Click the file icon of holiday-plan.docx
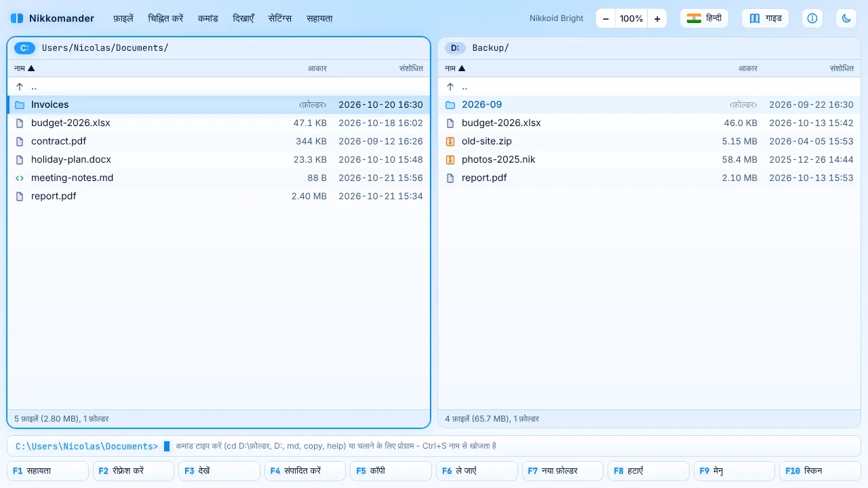This screenshot has height=488, width=868. coord(20,159)
